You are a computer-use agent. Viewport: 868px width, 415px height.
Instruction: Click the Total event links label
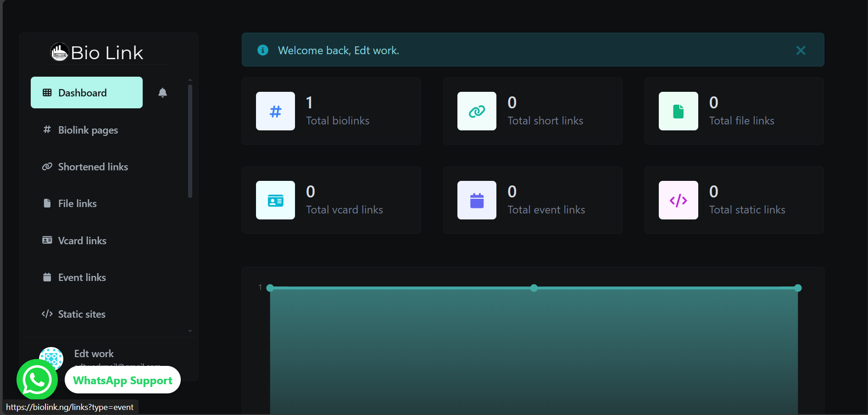pos(546,210)
